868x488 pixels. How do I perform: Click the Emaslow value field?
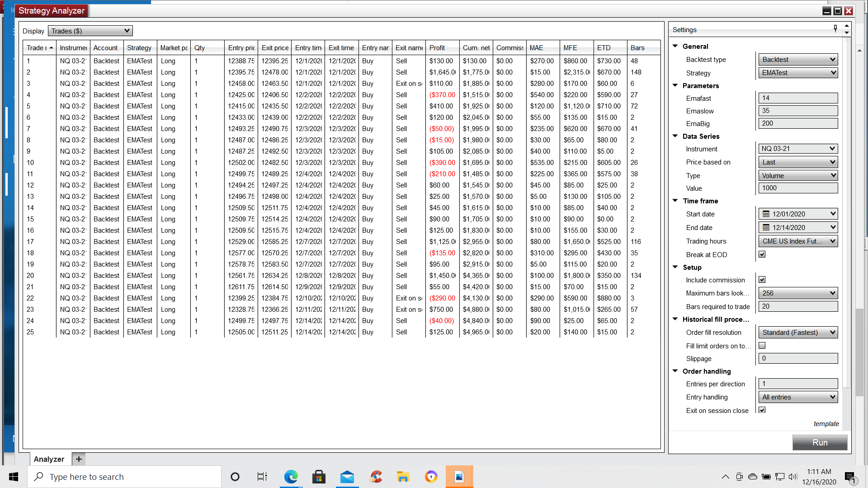798,111
